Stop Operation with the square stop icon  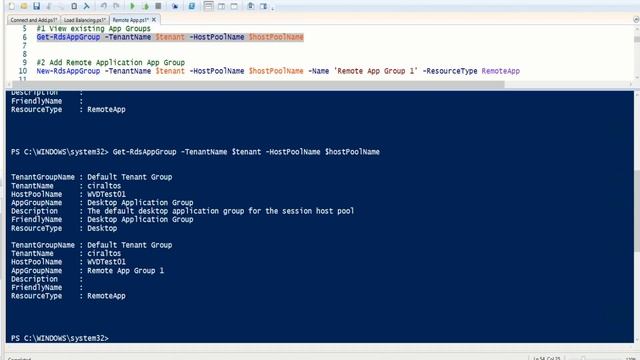[158, 6]
